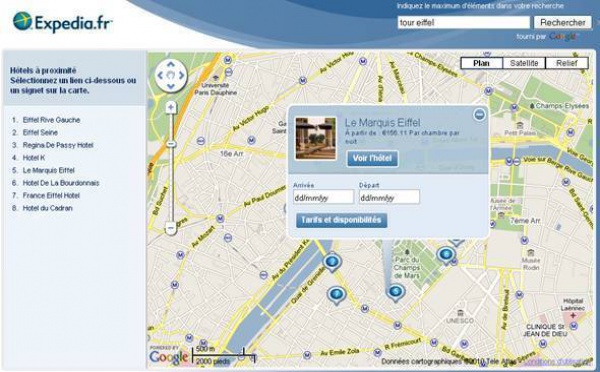Click the search box containing 'tour eiffel'
This screenshot has height=372, width=600.
464,23
